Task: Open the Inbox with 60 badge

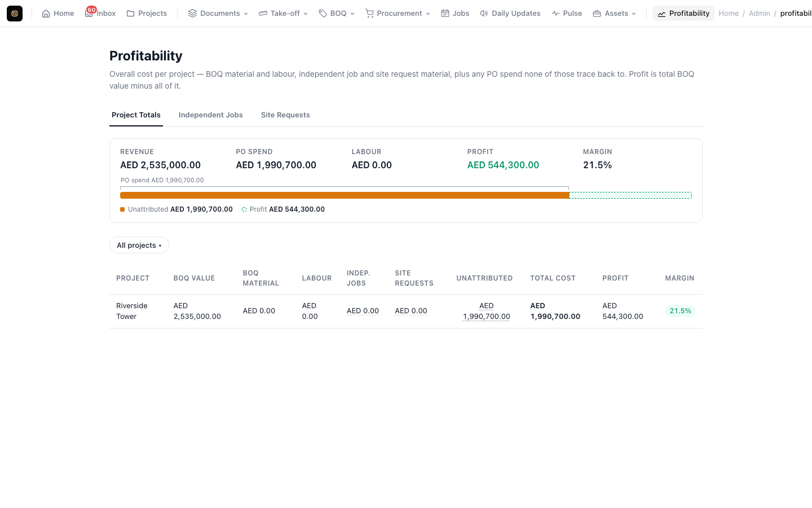Action: point(100,13)
